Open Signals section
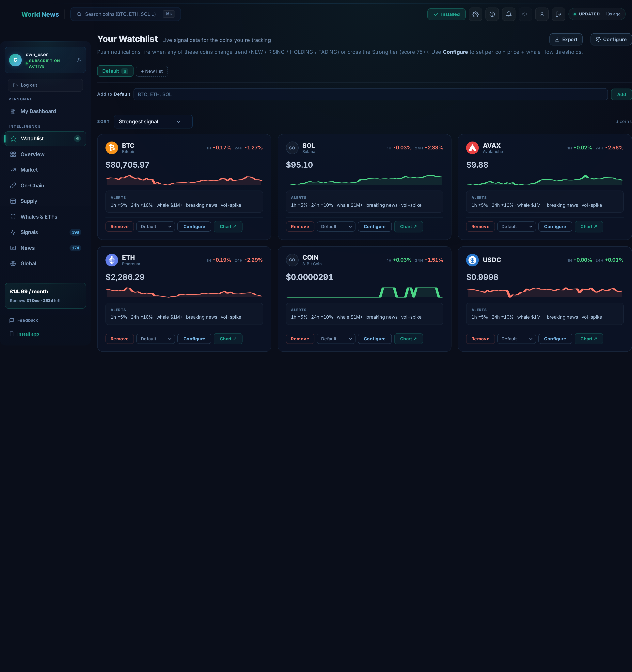 click(45, 232)
